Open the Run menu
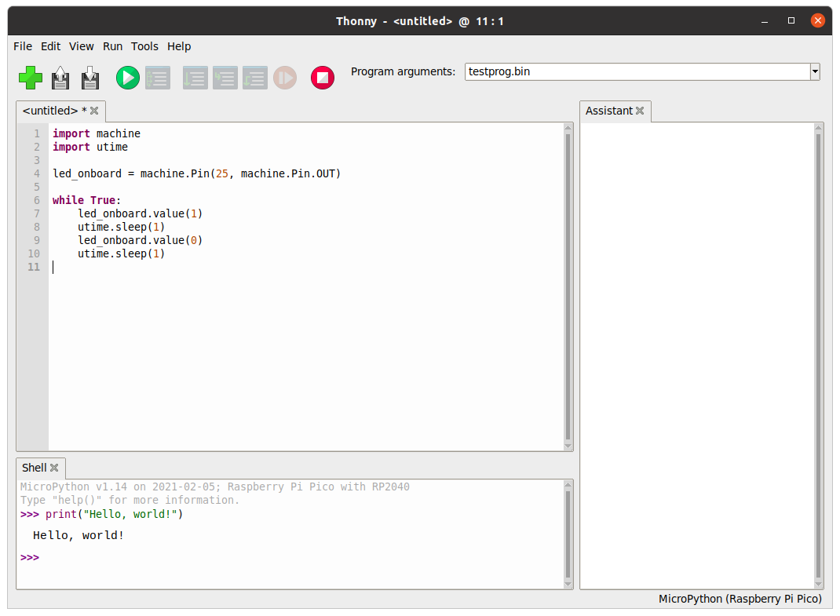Image resolution: width=840 pixels, height=616 pixels. pyautogui.click(x=112, y=46)
